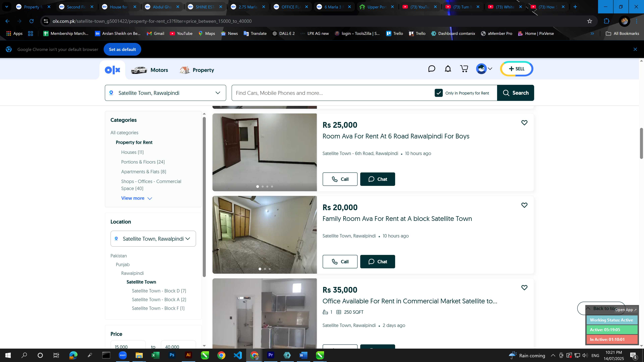Favorite the Rs 25,000 room listing
This screenshot has width=644, height=362.
[x=524, y=123]
